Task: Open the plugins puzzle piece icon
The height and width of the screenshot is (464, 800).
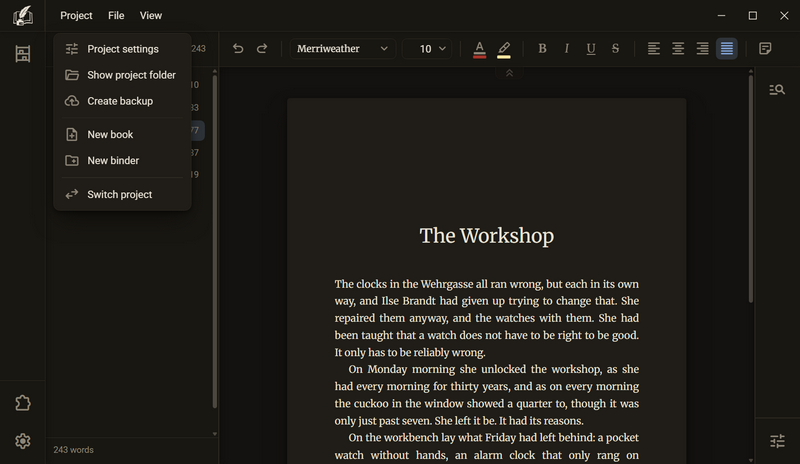Action: click(x=22, y=403)
